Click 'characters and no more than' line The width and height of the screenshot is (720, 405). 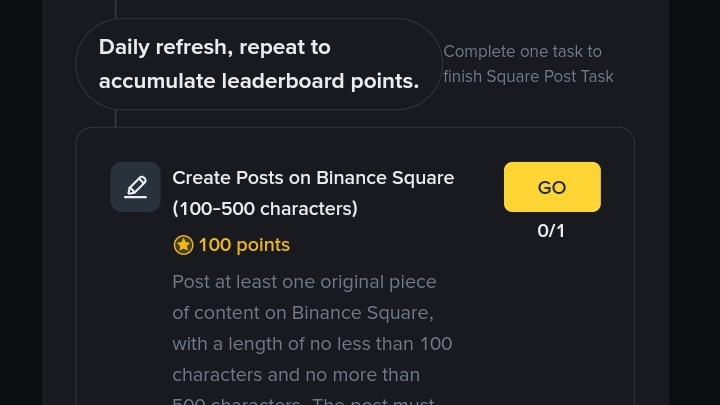(x=296, y=375)
